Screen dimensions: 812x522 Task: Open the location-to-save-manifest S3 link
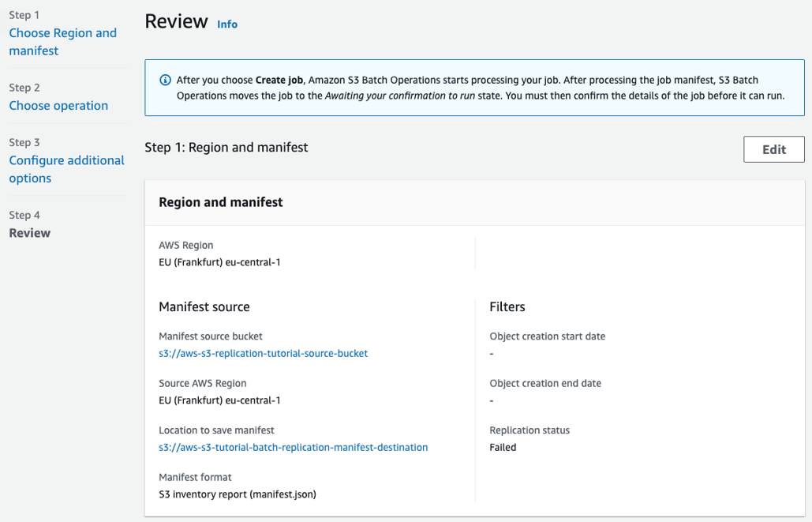coord(293,447)
